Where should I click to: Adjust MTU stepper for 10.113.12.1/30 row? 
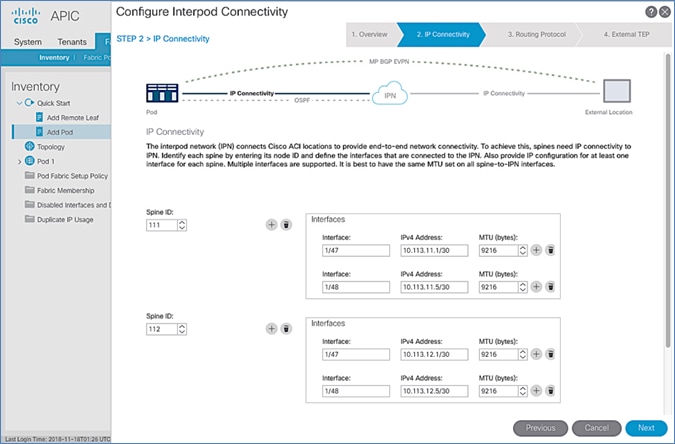523,354
